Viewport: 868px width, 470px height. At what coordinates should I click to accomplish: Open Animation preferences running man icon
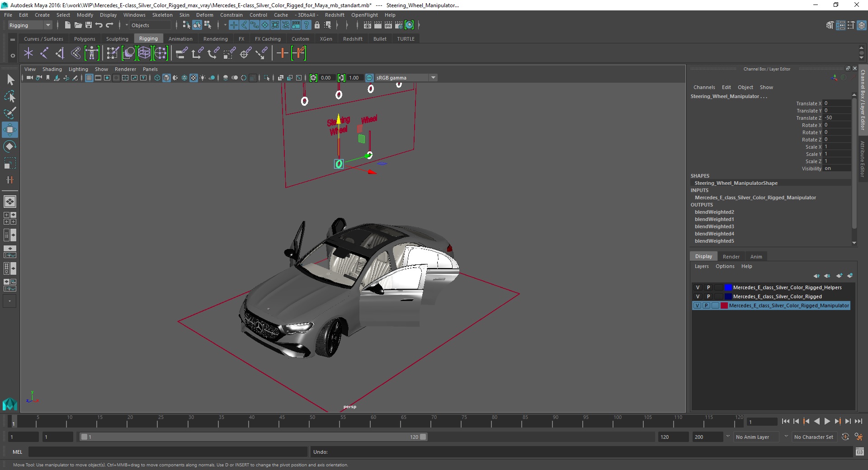859,437
